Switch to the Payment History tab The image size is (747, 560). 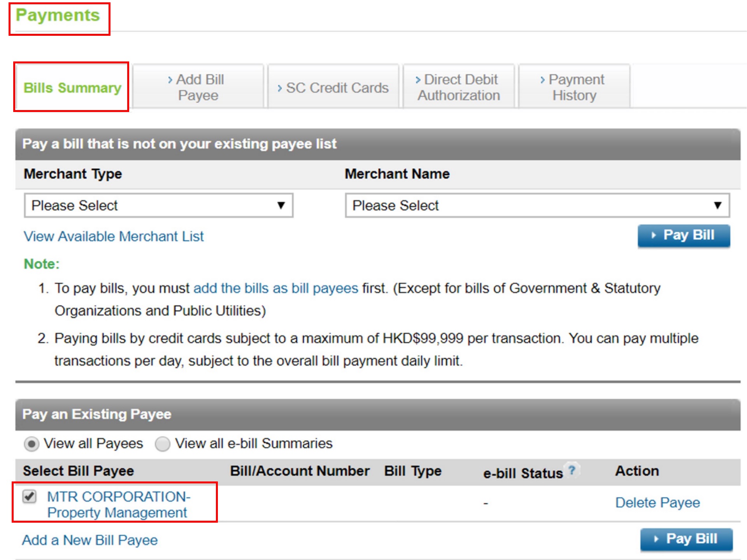575,87
